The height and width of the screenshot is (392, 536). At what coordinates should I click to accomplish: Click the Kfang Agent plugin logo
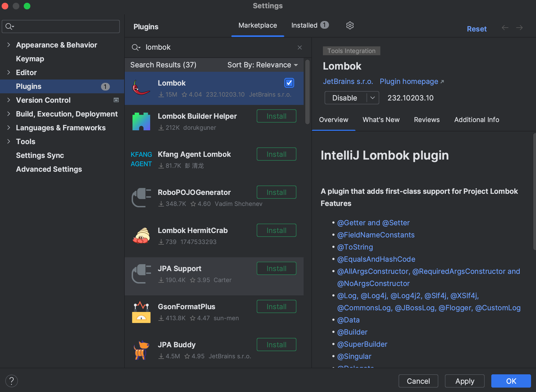141,159
